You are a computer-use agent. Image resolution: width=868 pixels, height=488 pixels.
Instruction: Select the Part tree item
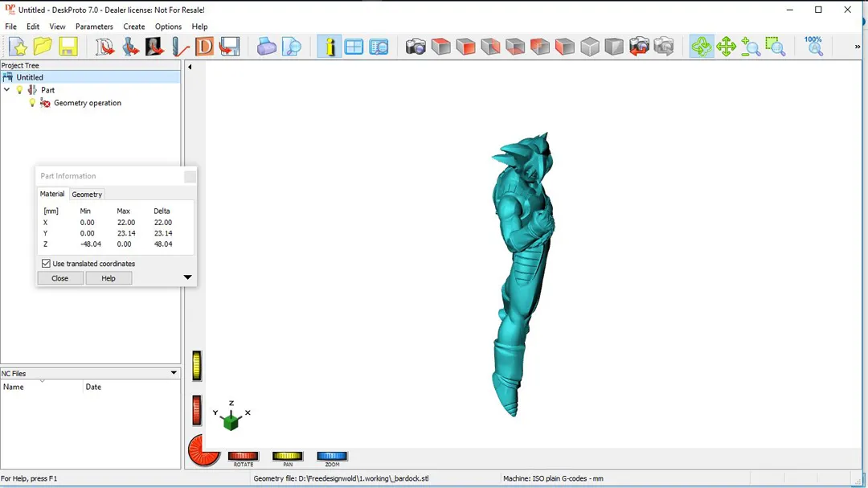click(x=47, y=90)
